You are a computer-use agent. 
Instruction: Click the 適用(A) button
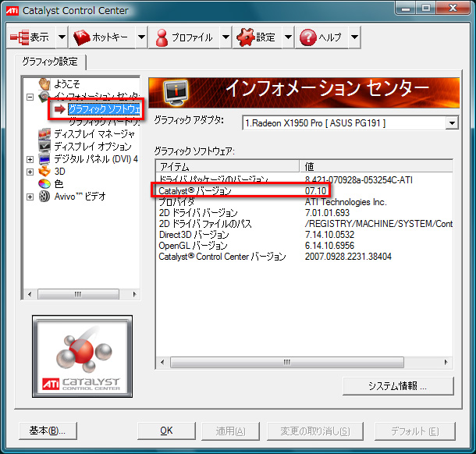[x=230, y=431]
